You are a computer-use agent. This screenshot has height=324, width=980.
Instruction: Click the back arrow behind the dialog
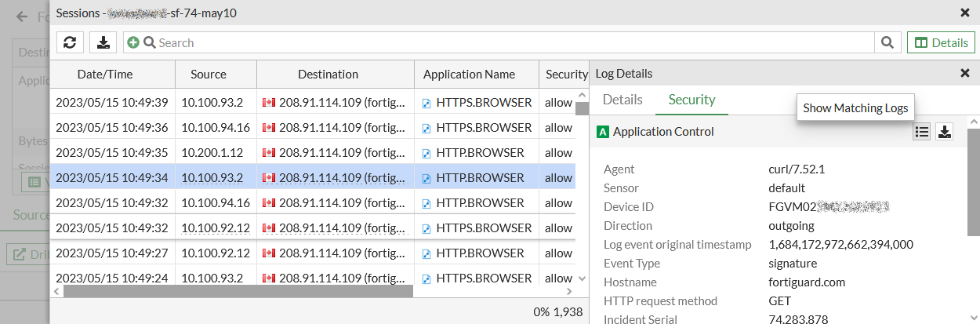tap(22, 16)
